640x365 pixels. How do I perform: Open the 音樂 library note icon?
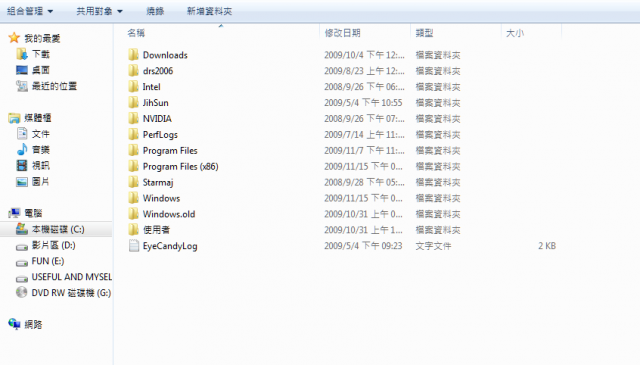22,149
